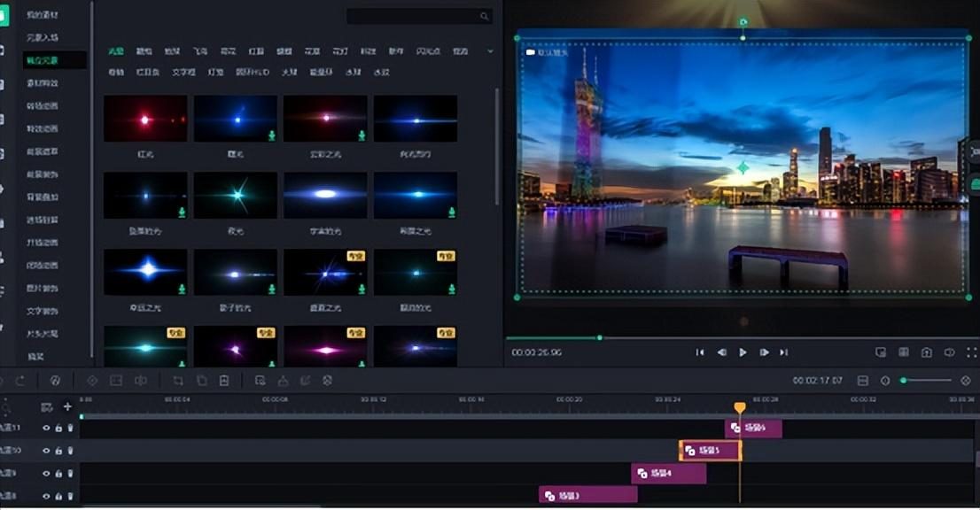Click the magnifier icon in the search box

[485, 16]
